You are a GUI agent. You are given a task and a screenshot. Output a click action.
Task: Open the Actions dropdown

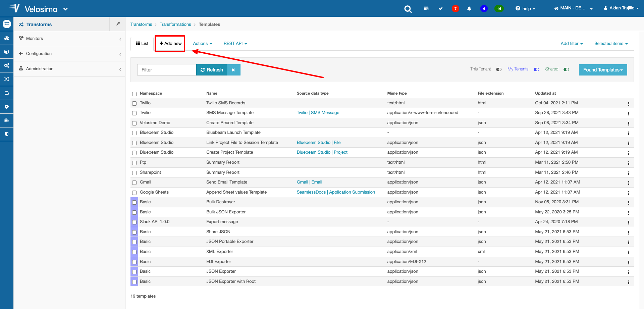point(203,44)
